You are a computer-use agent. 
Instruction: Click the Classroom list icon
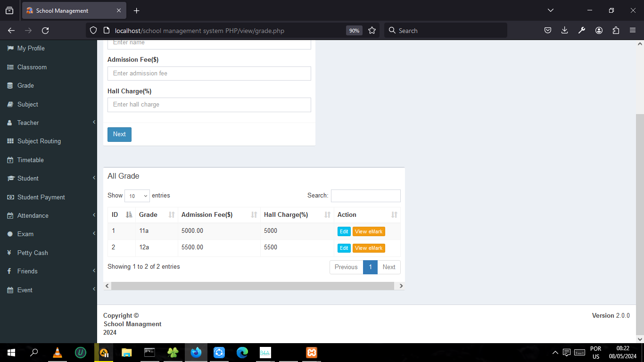click(x=10, y=67)
